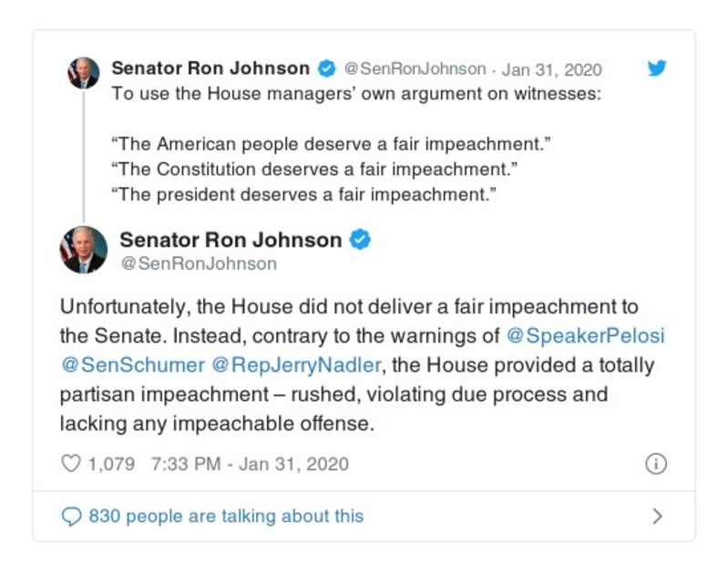Click the gray @SenRonJohnson handle in top tweet
728x574 pixels.
point(414,70)
